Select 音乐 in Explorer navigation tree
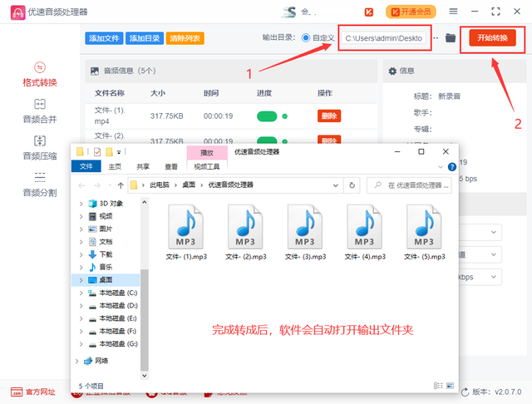Viewport: 532px width, 404px height. (x=106, y=268)
